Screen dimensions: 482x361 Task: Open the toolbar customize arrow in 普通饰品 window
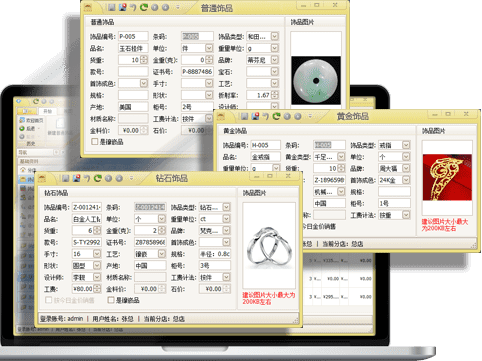[x=178, y=7]
